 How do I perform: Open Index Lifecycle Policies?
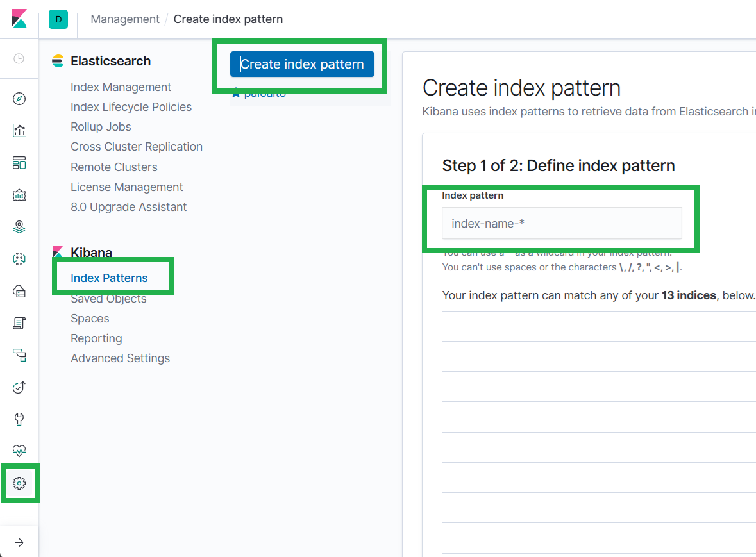[131, 107]
